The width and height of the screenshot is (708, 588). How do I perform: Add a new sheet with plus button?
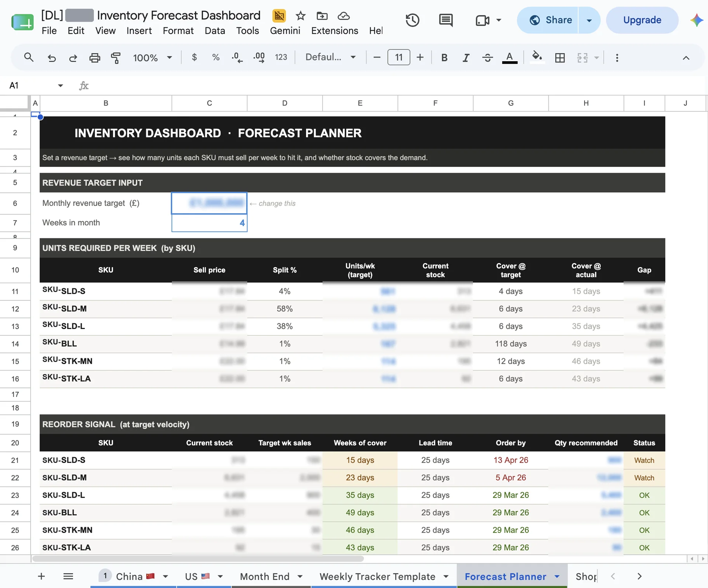[41, 576]
